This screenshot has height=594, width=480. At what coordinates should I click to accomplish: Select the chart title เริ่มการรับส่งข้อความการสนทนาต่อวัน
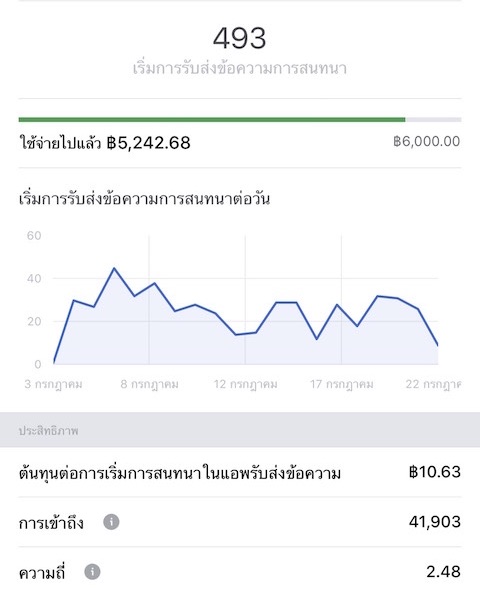(x=144, y=199)
